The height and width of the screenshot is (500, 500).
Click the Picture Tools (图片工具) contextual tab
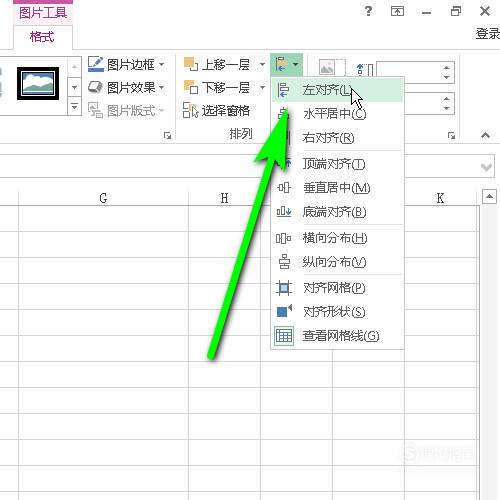click(43, 13)
